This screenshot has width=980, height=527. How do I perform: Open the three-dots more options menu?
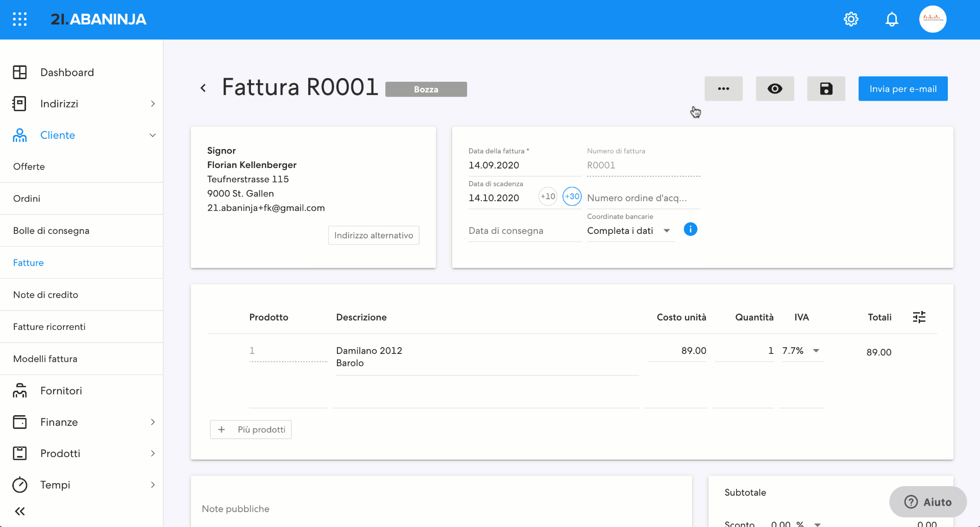pyautogui.click(x=723, y=89)
